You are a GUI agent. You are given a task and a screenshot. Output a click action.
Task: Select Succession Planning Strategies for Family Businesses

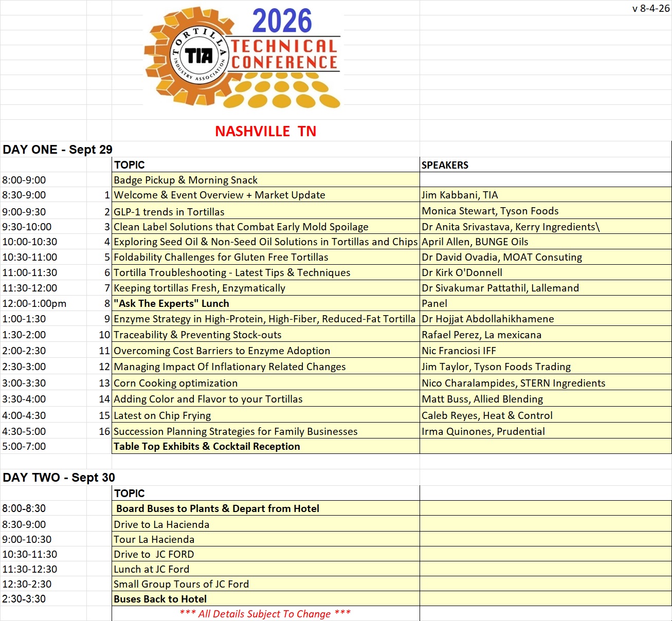pyautogui.click(x=266, y=431)
